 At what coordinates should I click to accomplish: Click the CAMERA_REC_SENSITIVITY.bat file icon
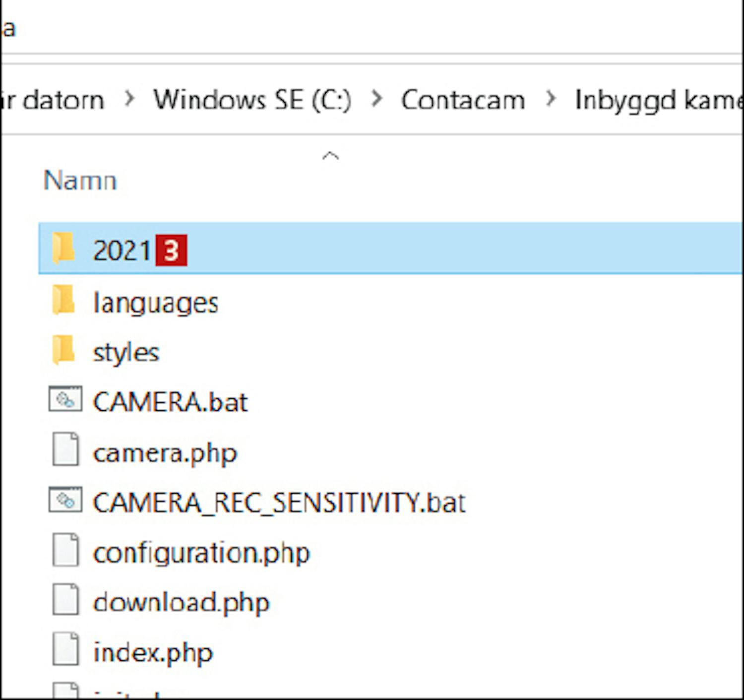[x=65, y=500]
